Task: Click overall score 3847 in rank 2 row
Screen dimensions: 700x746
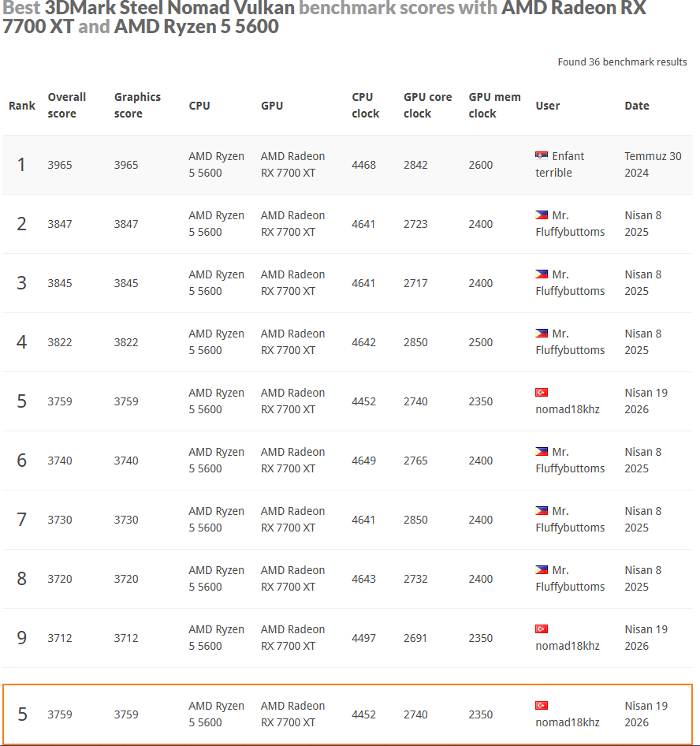Action: pos(60,224)
